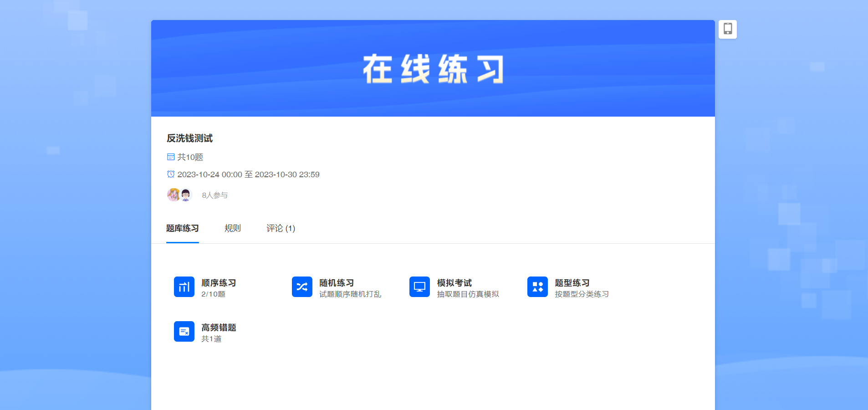The height and width of the screenshot is (410, 868).
Task: Click the mock exam monitor icon
Action: 419,287
